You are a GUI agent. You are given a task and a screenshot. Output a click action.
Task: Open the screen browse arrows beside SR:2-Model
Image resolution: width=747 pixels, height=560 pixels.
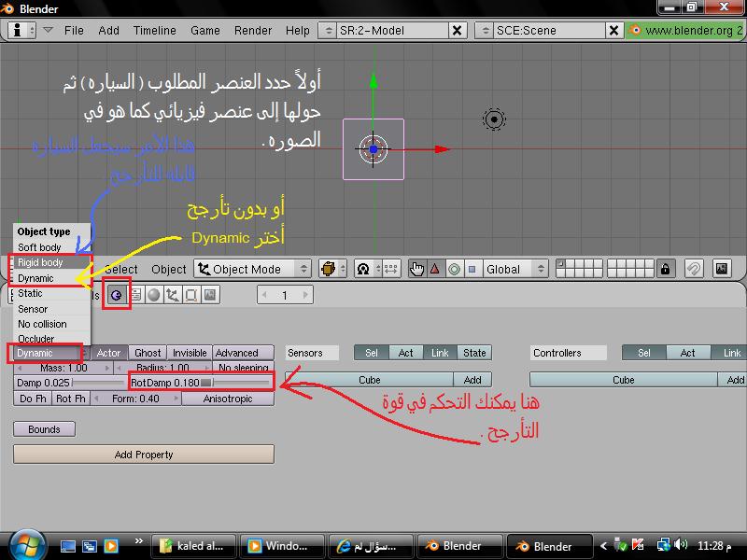pos(328,31)
